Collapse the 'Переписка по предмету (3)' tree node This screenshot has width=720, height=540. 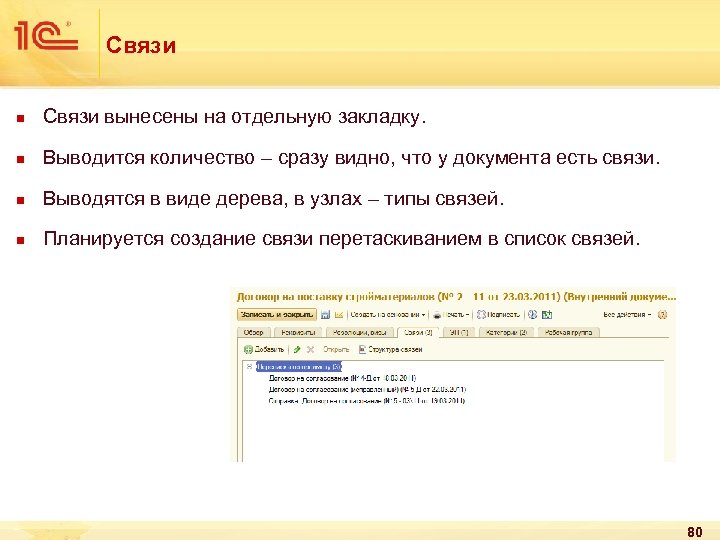pos(249,366)
